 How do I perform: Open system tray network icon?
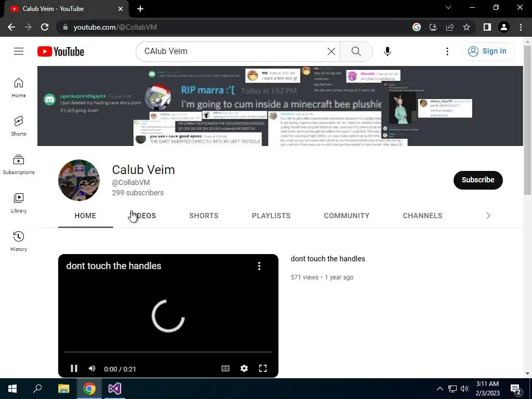[453, 389]
